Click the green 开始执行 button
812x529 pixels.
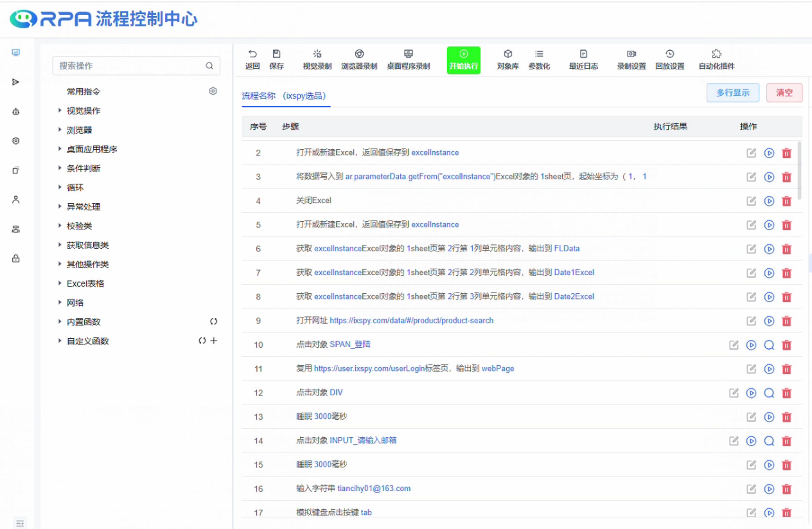point(463,60)
